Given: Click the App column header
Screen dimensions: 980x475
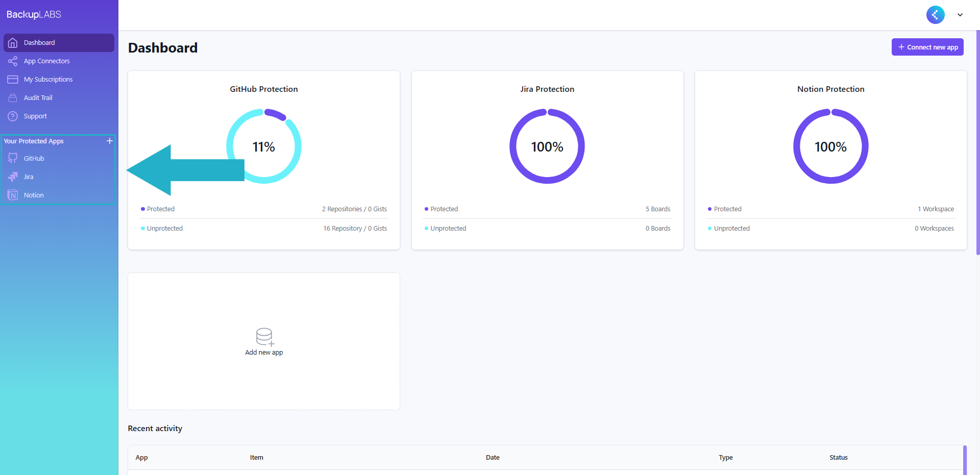Looking at the screenshot, I should tap(141, 458).
